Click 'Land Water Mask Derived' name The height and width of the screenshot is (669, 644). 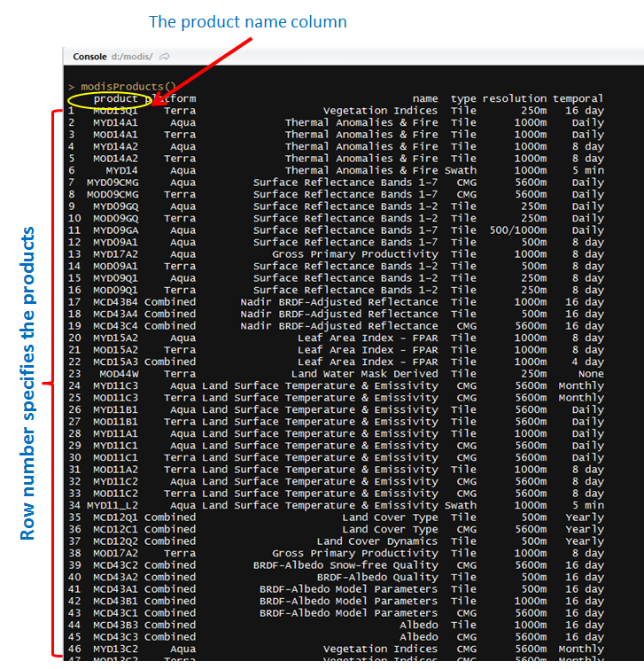[x=365, y=374]
